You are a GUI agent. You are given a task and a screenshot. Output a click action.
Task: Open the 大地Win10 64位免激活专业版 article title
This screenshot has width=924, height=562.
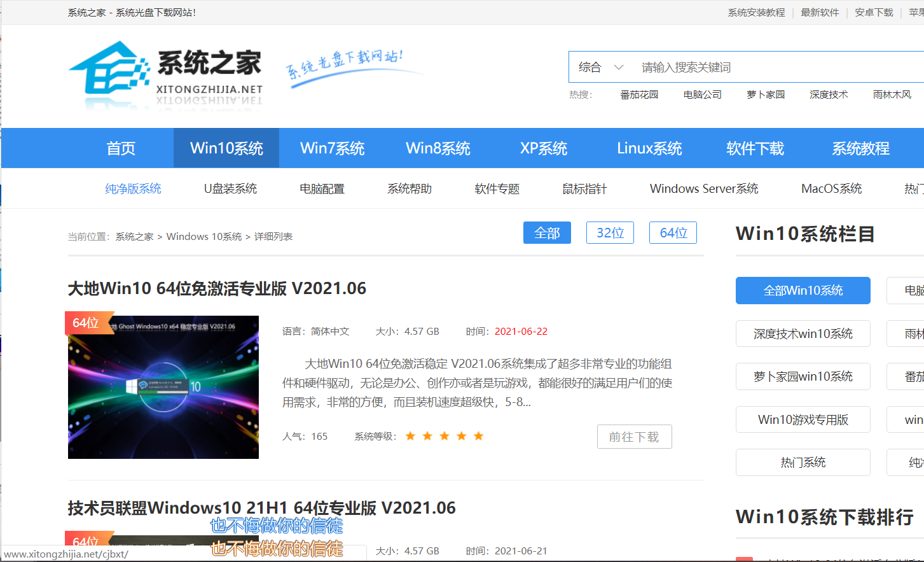coord(216,288)
